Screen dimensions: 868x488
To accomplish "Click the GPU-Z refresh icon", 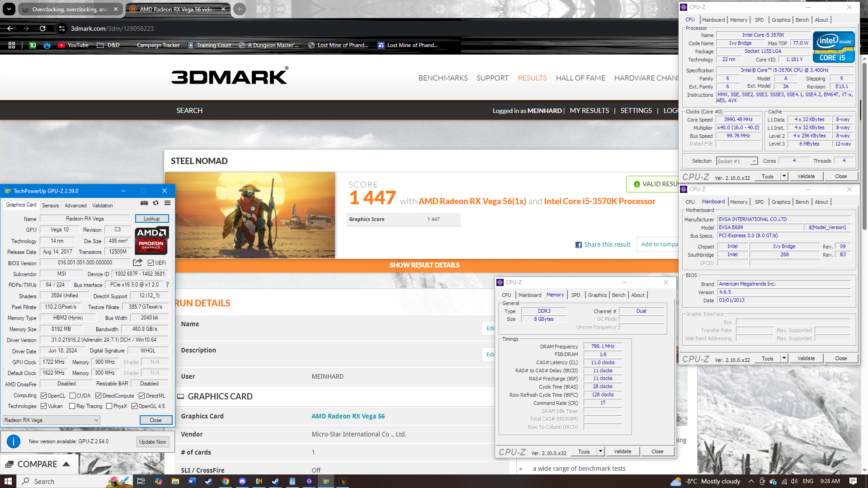I will click(x=156, y=203).
